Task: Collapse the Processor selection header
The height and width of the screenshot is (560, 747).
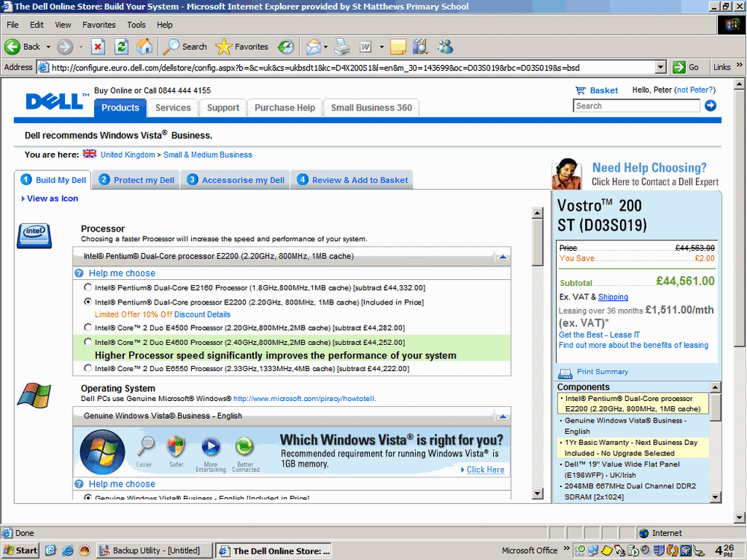Action: (503, 256)
